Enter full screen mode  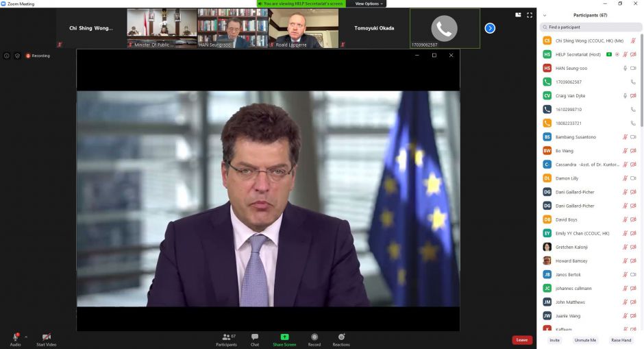click(x=529, y=14)
